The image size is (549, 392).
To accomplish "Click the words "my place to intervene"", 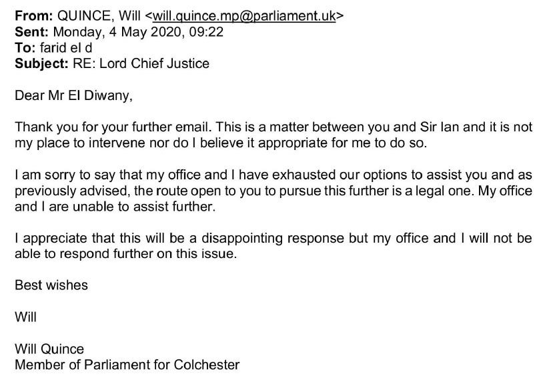I will click(x=79, y=143).
